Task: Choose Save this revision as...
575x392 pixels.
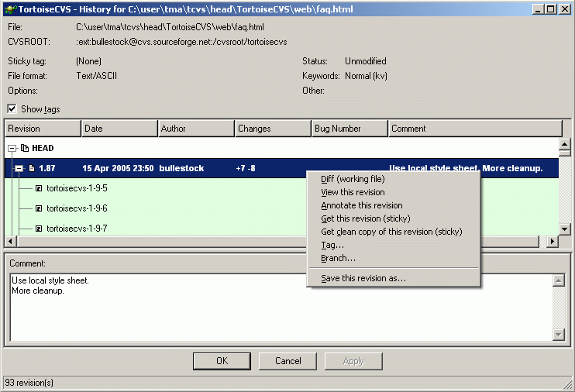Action: click(x=393, y=278)
